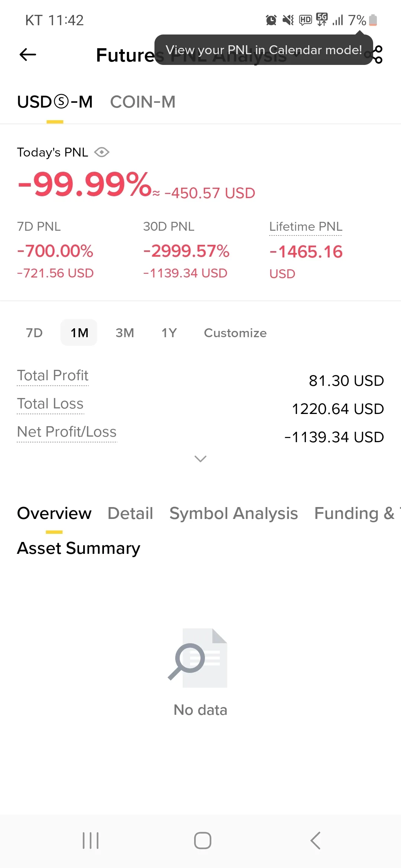The height and width of the screenshot is (868, 401).
Task: Toggle Today's PNL visibility eye icon
Action: [x=102, y=152]
